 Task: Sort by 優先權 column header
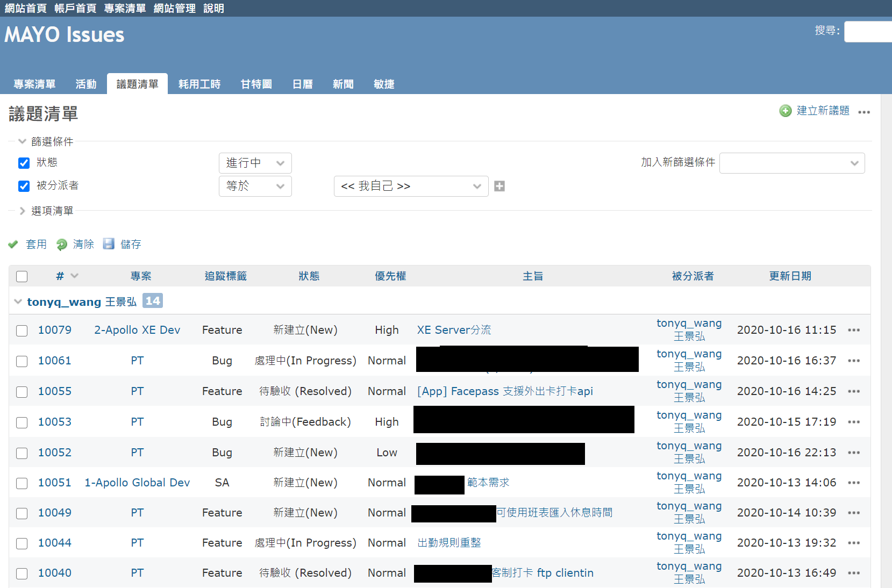tap(390, 276)
